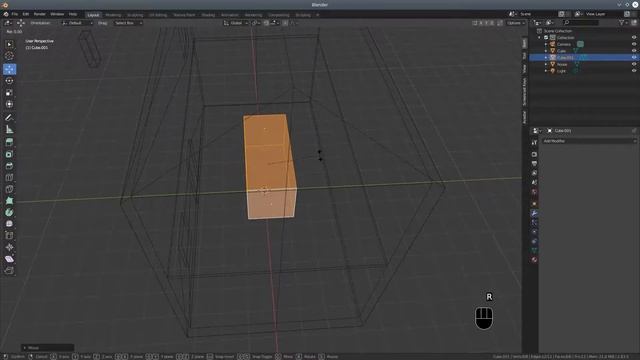Open the File menu
This screenshot has height=360, width=640.
coord(15,14)
